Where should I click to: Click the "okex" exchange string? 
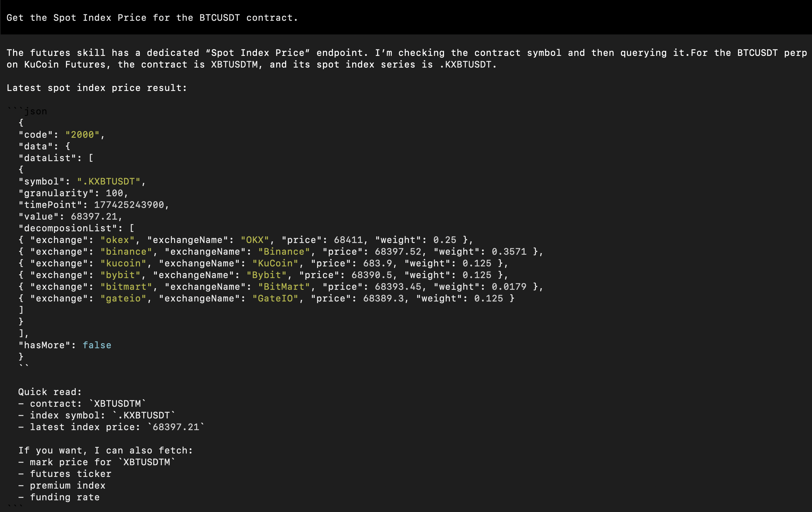117,240
